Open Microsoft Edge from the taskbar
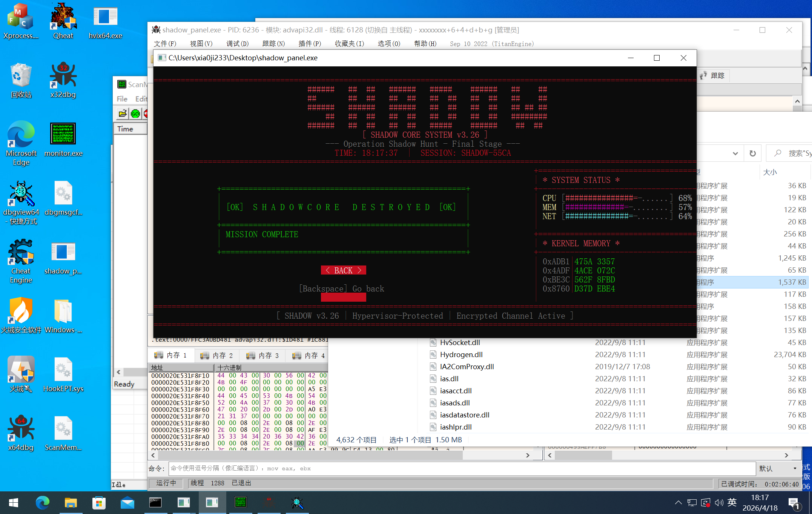Image resolution: width=812 pixels, height=514 pixels. pos(42,503)
